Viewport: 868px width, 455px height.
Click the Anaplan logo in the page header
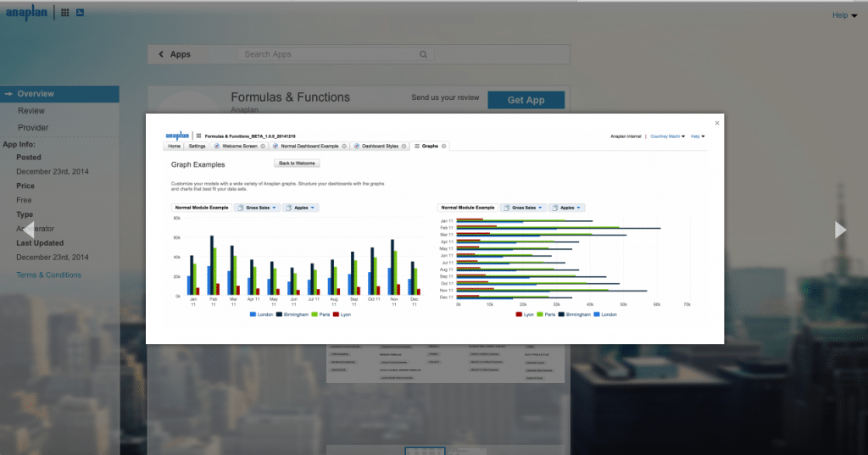pyautogui.click(x=26, y=12)
